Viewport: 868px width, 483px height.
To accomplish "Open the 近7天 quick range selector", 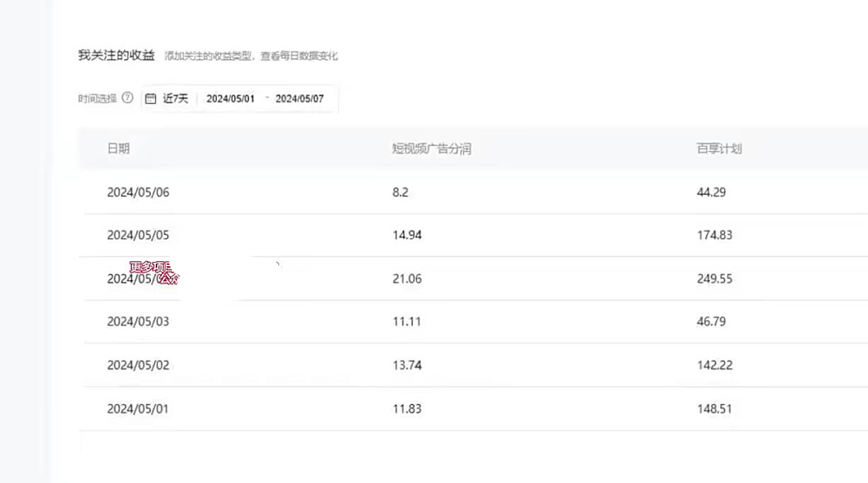I will pyautogui.click(x=175, y=99).
